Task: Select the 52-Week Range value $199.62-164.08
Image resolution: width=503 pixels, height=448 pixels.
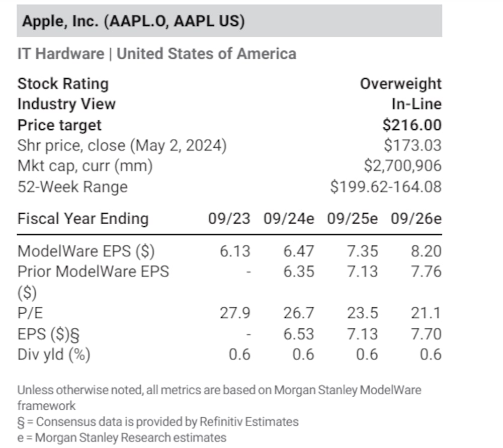Action: coord(386,187)
